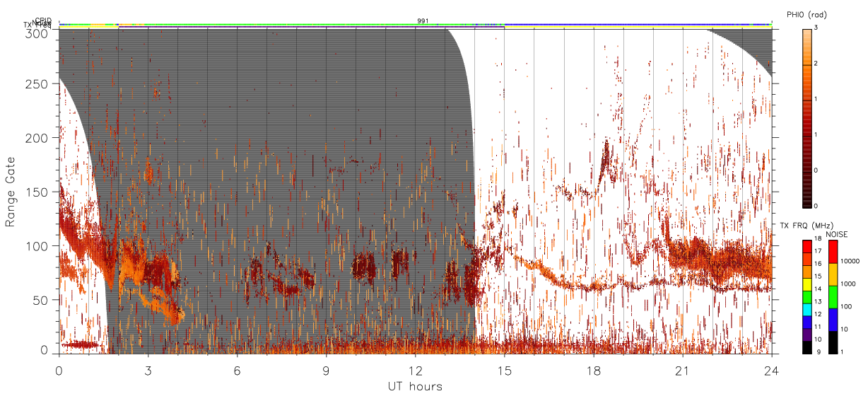The image size is (868, 401).
Task: Click the 3 tick on PHI0 colorbar
Action: [815, 28]
